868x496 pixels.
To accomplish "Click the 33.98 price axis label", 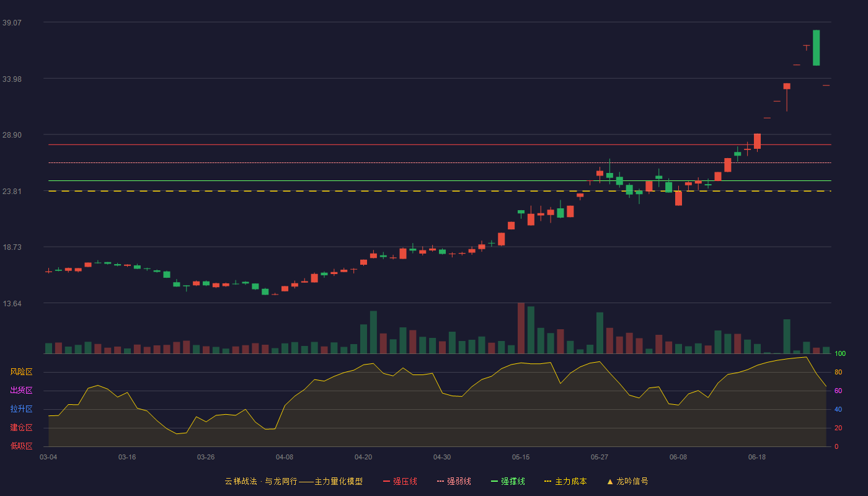I will (x=12, y=79).
